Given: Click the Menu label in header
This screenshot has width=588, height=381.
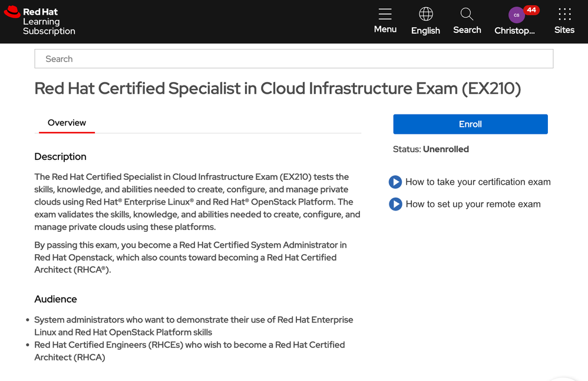Looking at the screenshot, I should pyautogui.click(x=385, y=29).
